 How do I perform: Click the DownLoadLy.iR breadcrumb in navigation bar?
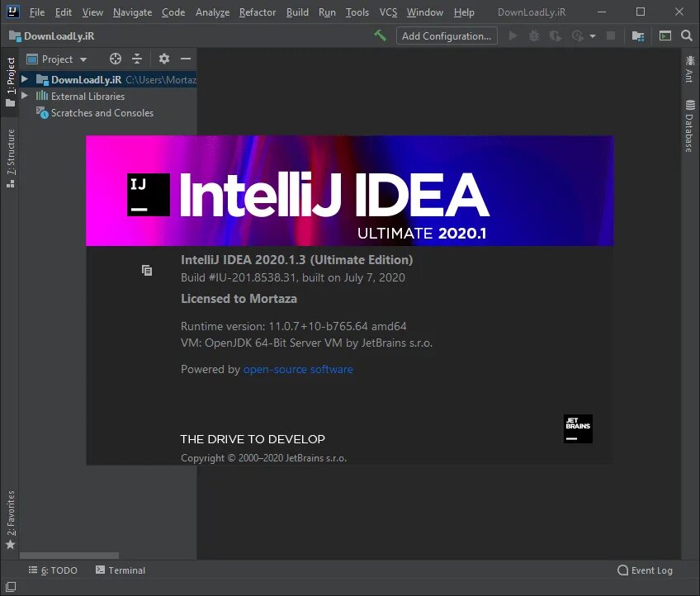point(52,36)
